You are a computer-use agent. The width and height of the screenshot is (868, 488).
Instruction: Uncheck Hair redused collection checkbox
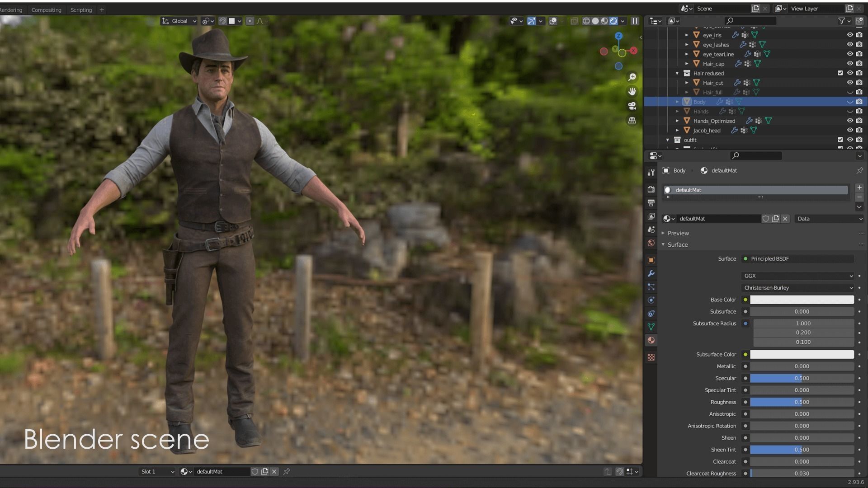(840, 73)
